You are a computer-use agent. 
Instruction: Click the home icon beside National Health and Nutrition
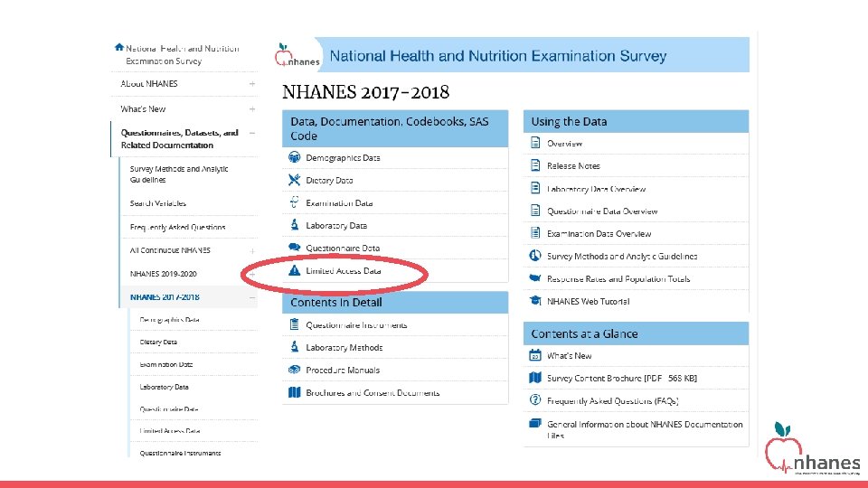[119, 47]
